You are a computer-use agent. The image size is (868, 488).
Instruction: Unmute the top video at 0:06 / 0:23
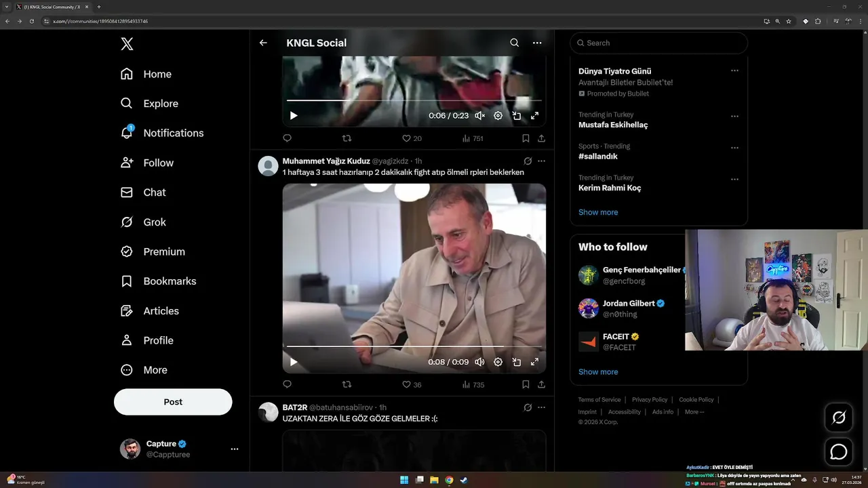[479, 116]
